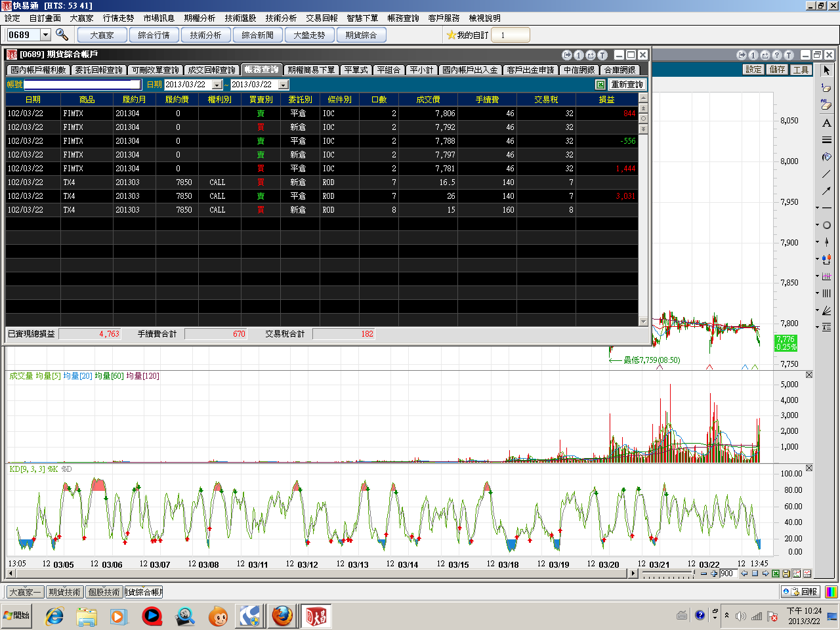Screen dimensions: 840x630
Task: Select the text annotation 'A' tool
Action: 826,123
